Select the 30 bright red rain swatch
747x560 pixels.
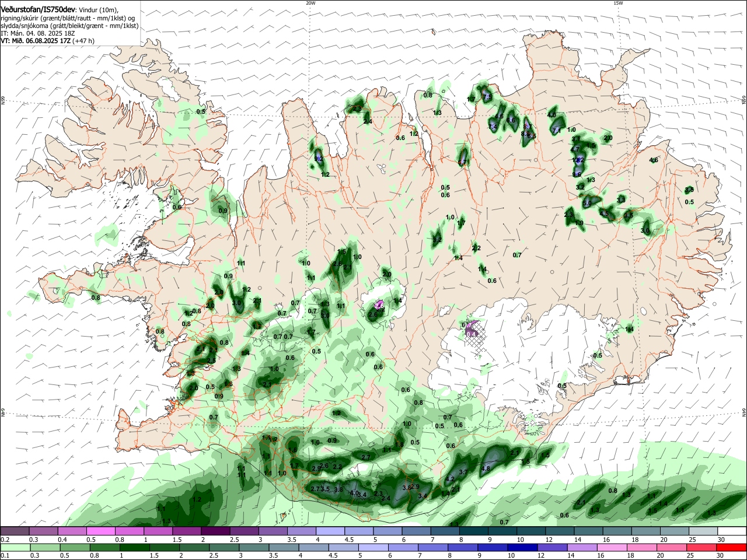[x=732, y=548]
